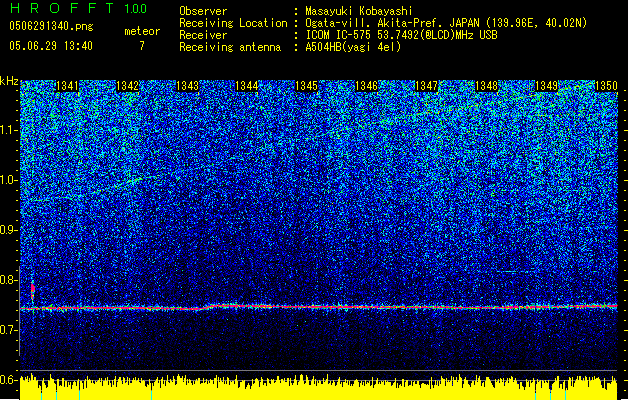This screenshot has width=629, height=400.
Task: Click the 1342 time marker
Action: [x=127, y=86]
